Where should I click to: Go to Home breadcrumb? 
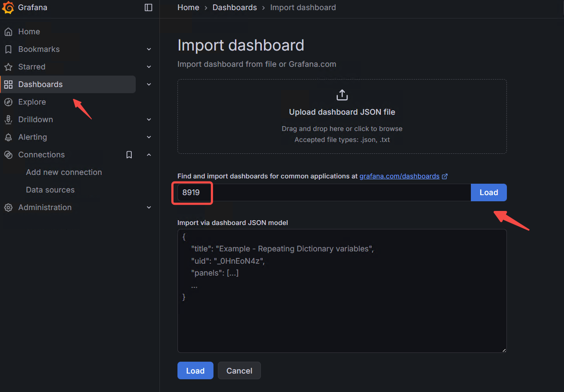tap(188, 7)
